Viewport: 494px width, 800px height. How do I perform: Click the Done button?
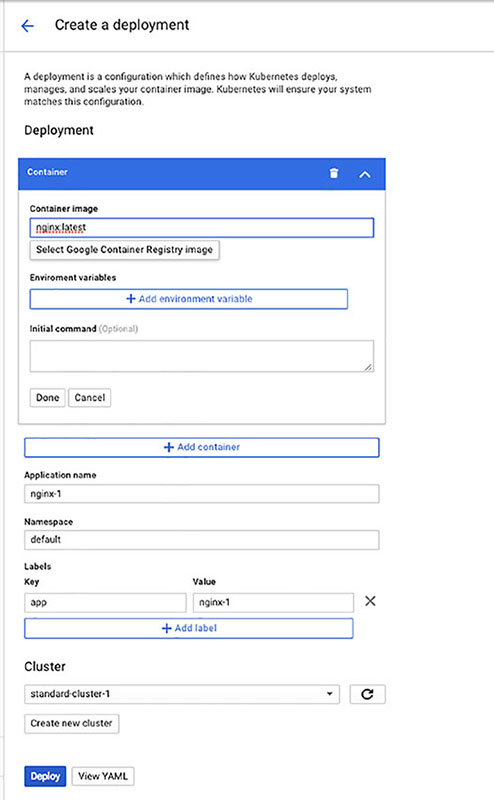point(47,397)
